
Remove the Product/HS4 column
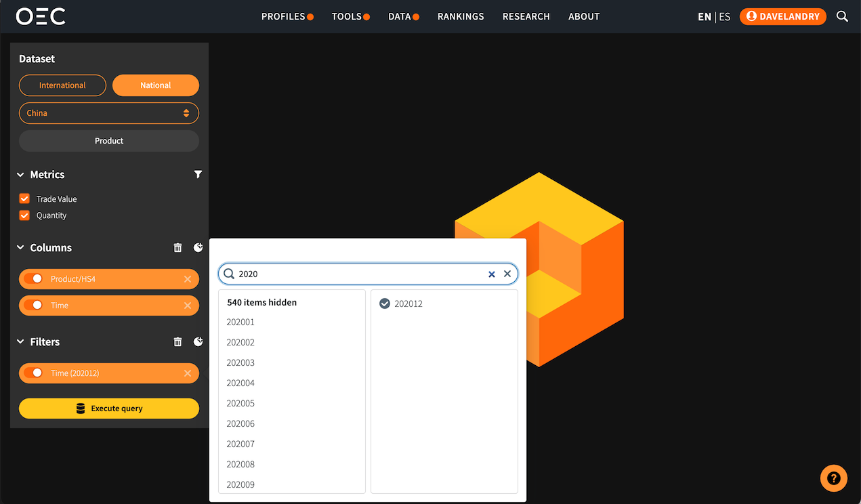point(188,279)
